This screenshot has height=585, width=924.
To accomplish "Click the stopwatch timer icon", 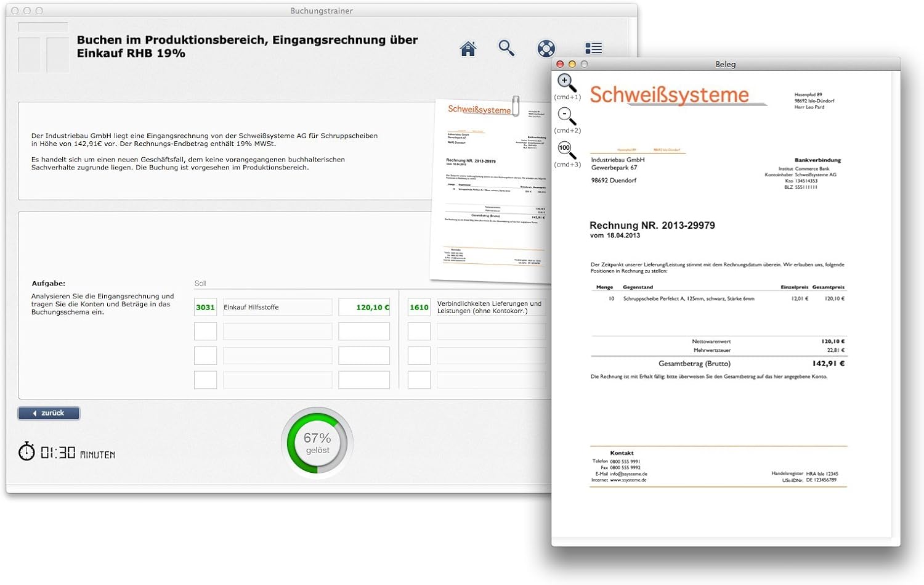I will pyautogui.click(x=26, y=451).
